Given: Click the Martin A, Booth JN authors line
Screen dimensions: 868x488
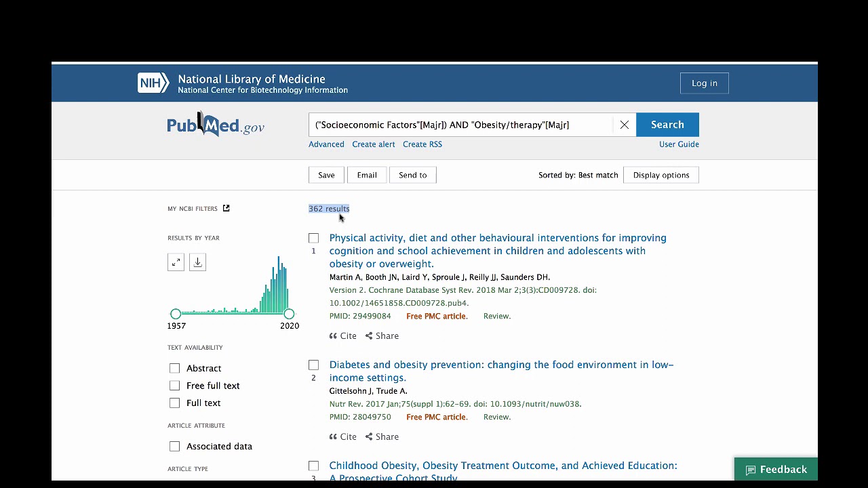Looking at the screenshot, I should [439, 277].
